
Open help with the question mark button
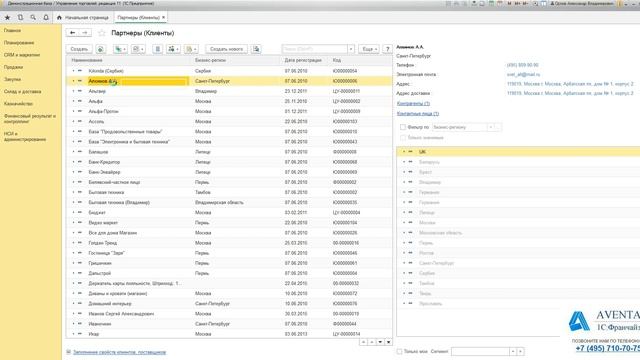(x=387, y=49)
